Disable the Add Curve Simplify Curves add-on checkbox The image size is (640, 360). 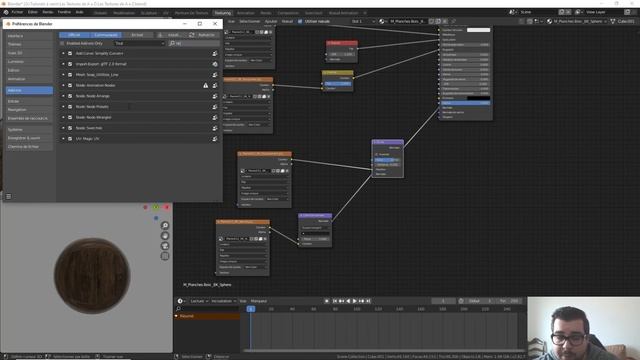tap(70, 53)
